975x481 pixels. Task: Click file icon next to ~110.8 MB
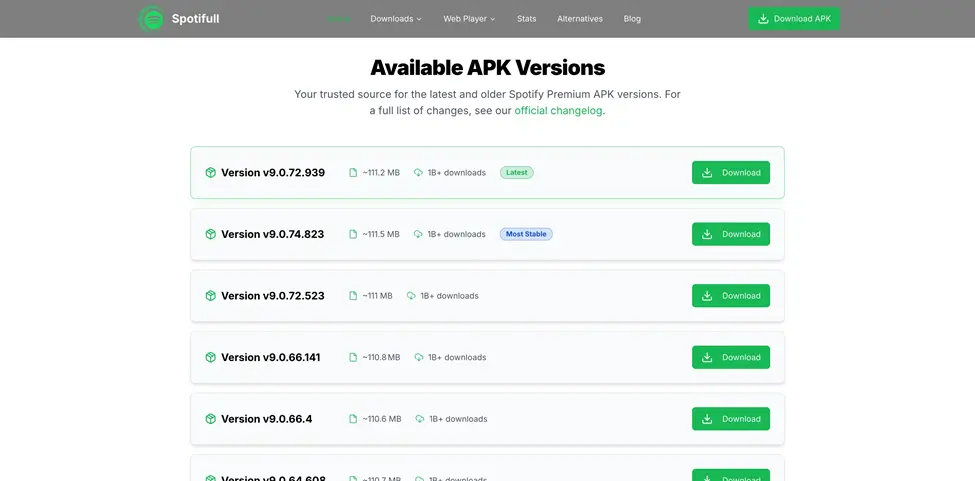click(x=353, y=357)
